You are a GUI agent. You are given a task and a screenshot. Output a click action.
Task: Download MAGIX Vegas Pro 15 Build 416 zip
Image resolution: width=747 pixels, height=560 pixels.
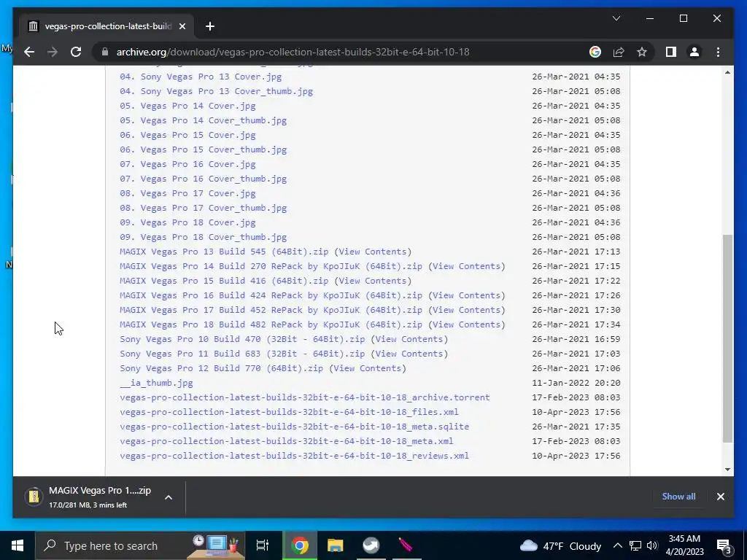pos(224,281)
